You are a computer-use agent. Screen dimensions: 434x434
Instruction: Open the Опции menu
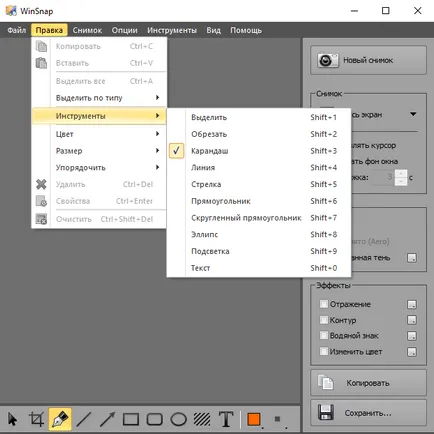(125, 30)
